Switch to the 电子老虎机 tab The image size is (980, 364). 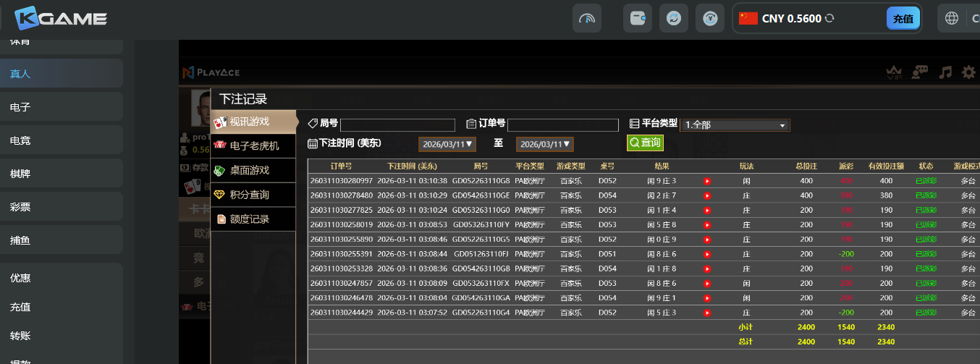(x=253, y=145)
